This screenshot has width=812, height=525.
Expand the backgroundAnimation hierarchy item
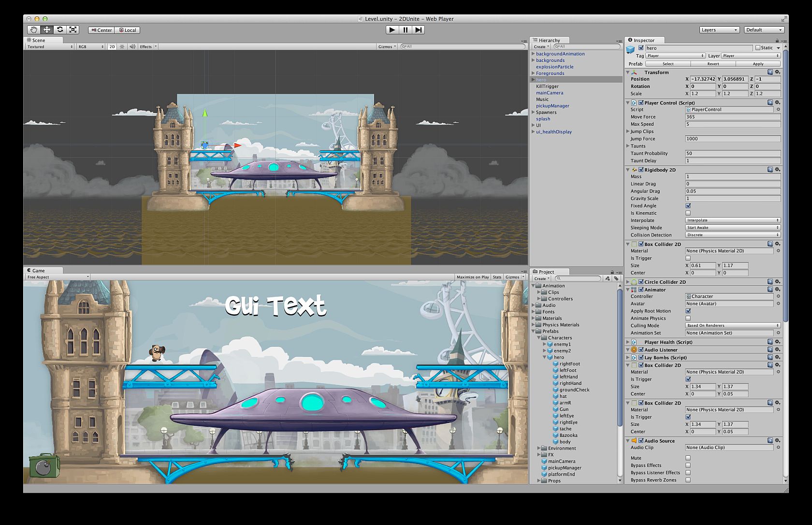[533, 54]
